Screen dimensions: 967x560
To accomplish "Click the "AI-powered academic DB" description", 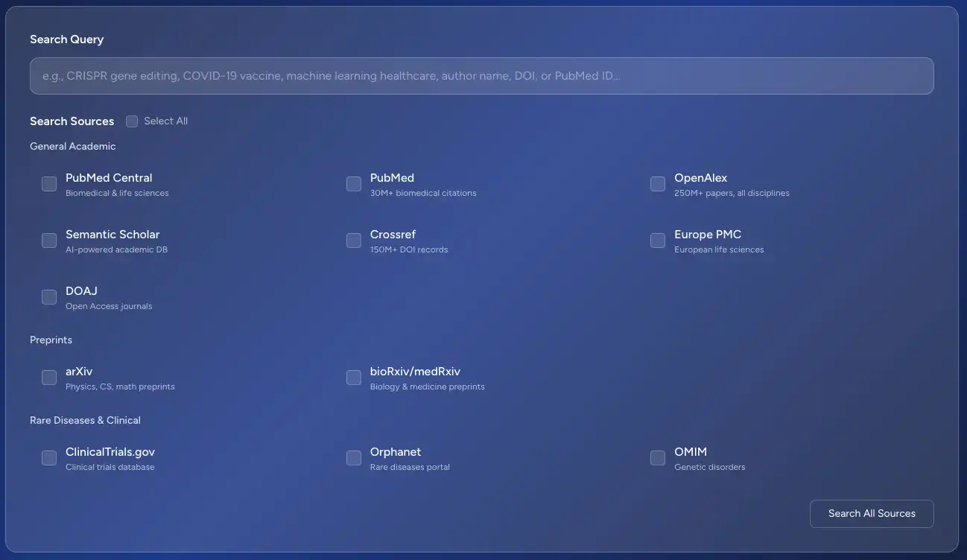I will (x=116, y=250).
